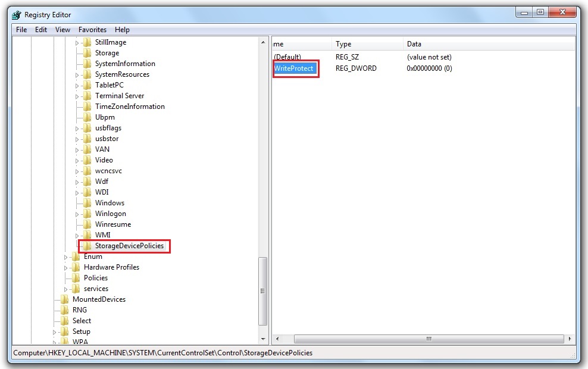Click the tree pane scroll down arrow
This screenshot has height=369, width=588.
[x=263, y=339]
